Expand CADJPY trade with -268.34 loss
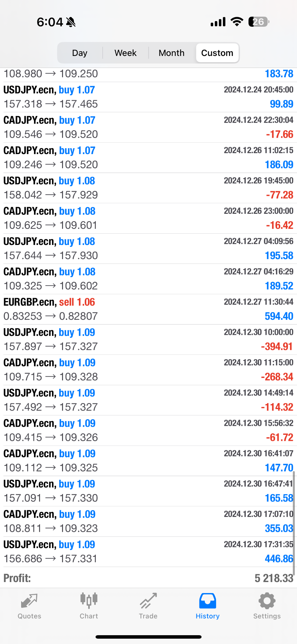 click(x=148, y=370)
